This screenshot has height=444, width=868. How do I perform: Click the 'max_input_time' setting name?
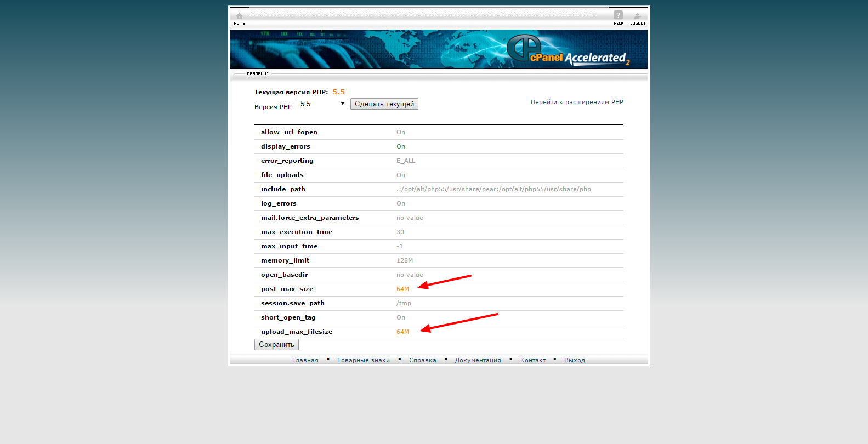pos(290,246)
